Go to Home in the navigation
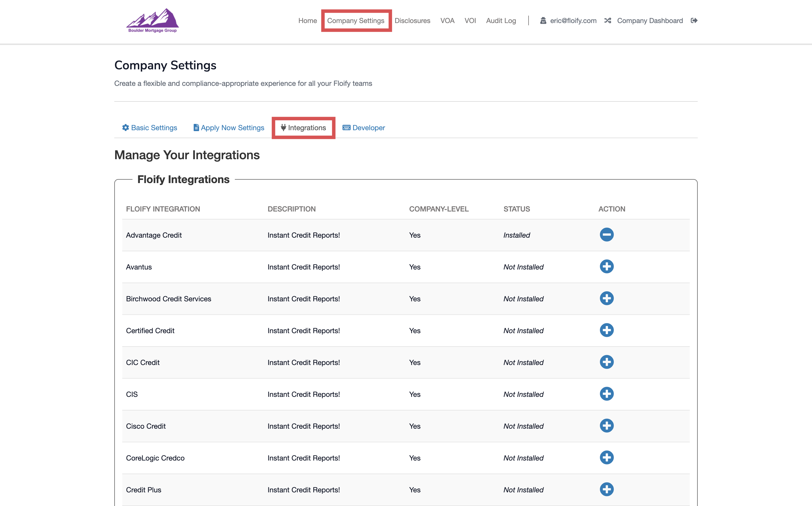 coord(307,20)
